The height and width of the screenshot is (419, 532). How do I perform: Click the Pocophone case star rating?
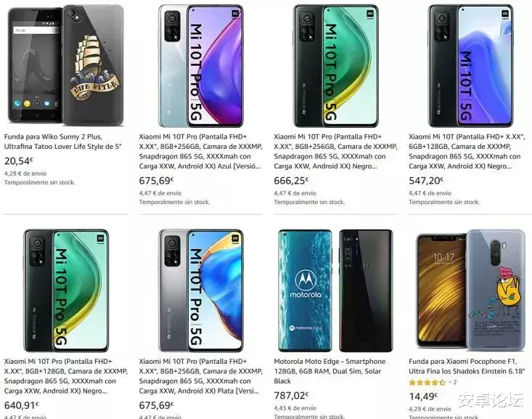click(x=427, y=382)
